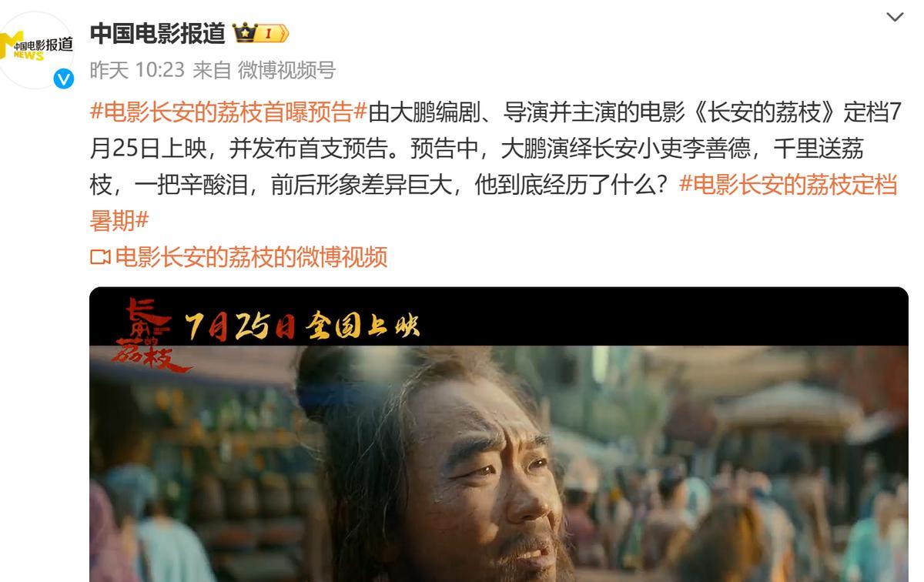Click the 《长安的荔枝》 title in the post text
This screenshot has height=582, width=924.
(x=765, y=112)
